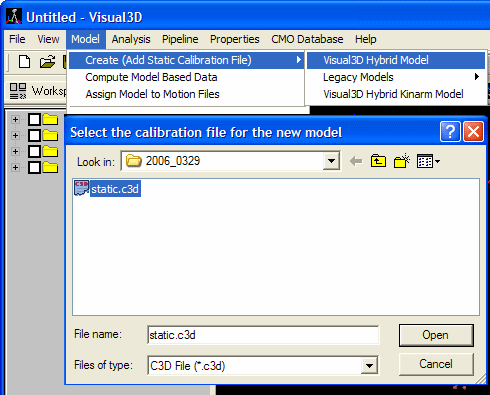Open the Look in folder dropdown
Image resolution: width=490 pixels, height=395 pixels.
(x=331, y=161)
